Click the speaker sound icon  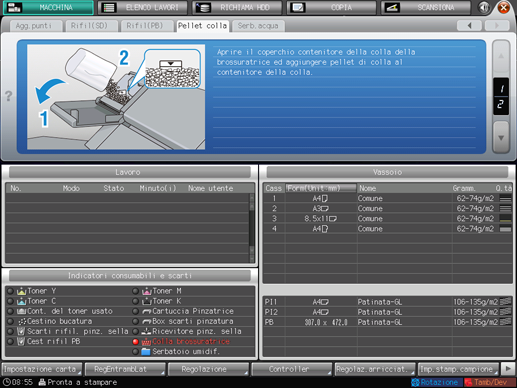point(484,7)
